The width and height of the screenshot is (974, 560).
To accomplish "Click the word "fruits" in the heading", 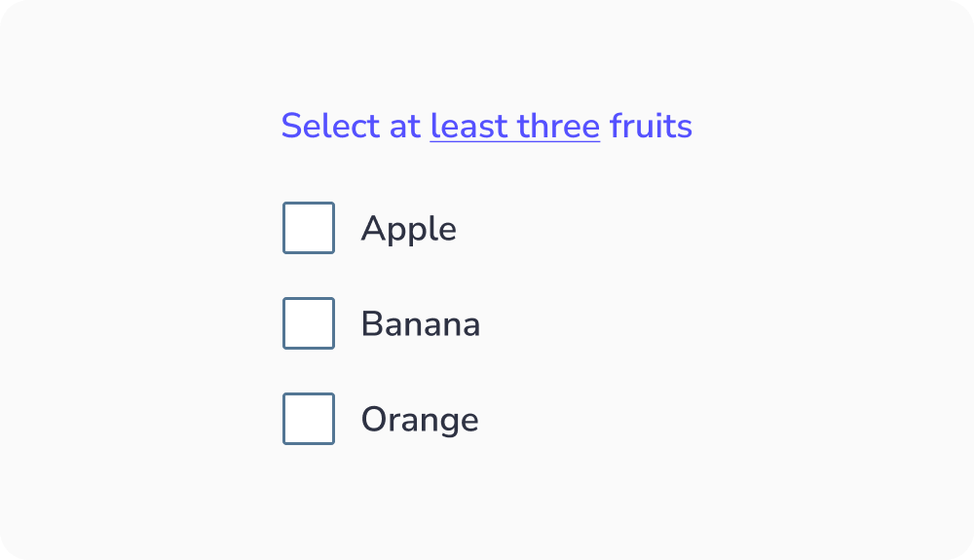I will (651, 127).
